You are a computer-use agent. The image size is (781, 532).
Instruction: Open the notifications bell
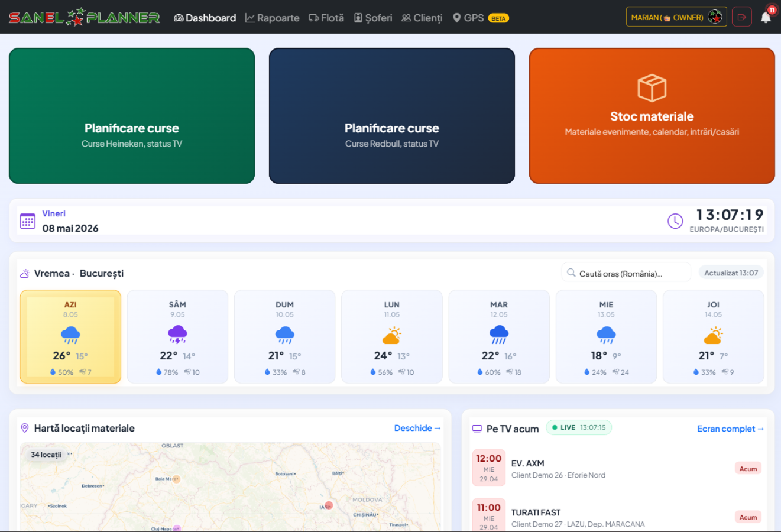tap(766, 17)
